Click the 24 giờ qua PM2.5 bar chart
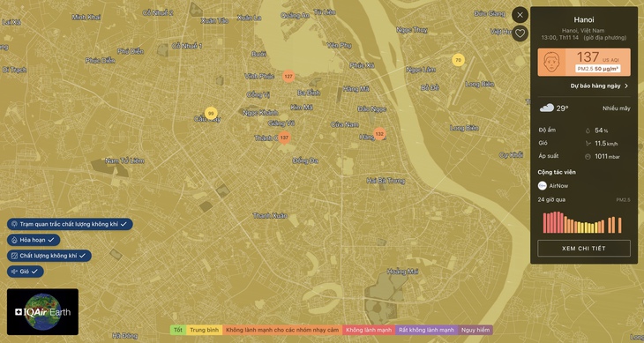This screenshot has height=343, width=644. click(x=582, y=222)
